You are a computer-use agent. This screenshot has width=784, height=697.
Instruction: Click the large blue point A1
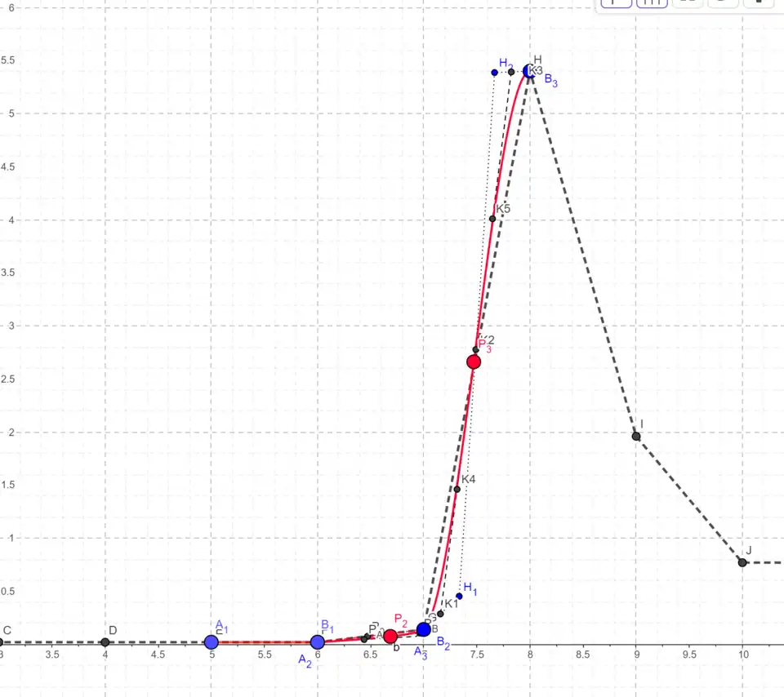click(x=212, y=642)
